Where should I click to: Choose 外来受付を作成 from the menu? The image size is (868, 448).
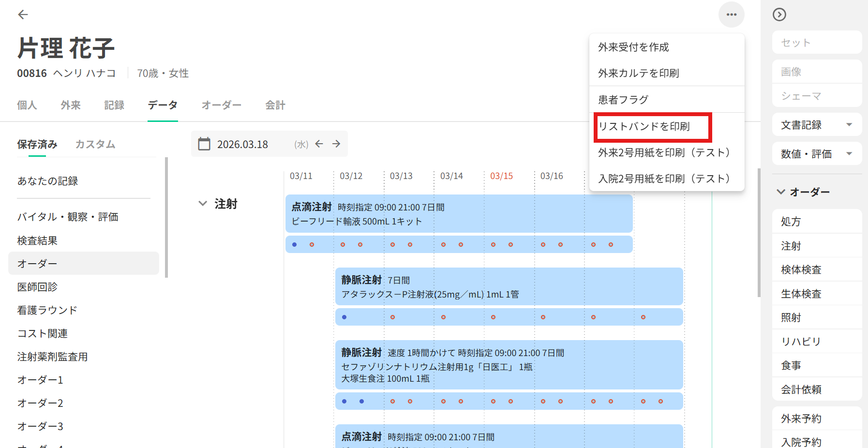click(667, 47)
